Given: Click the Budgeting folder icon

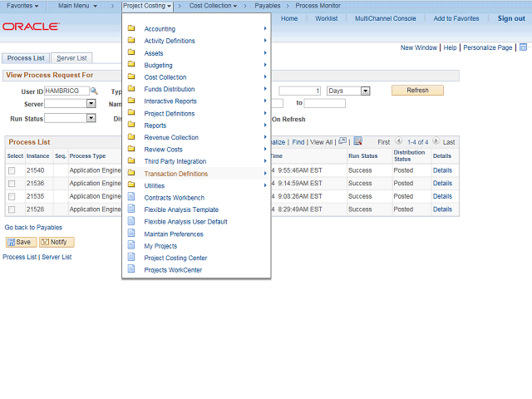Looking at the screenshot, I should [x=131, y=64].
